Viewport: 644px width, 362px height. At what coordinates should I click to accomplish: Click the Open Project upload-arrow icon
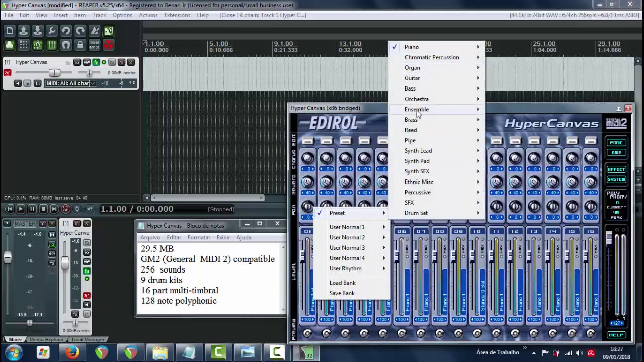[x=24, y=31]
